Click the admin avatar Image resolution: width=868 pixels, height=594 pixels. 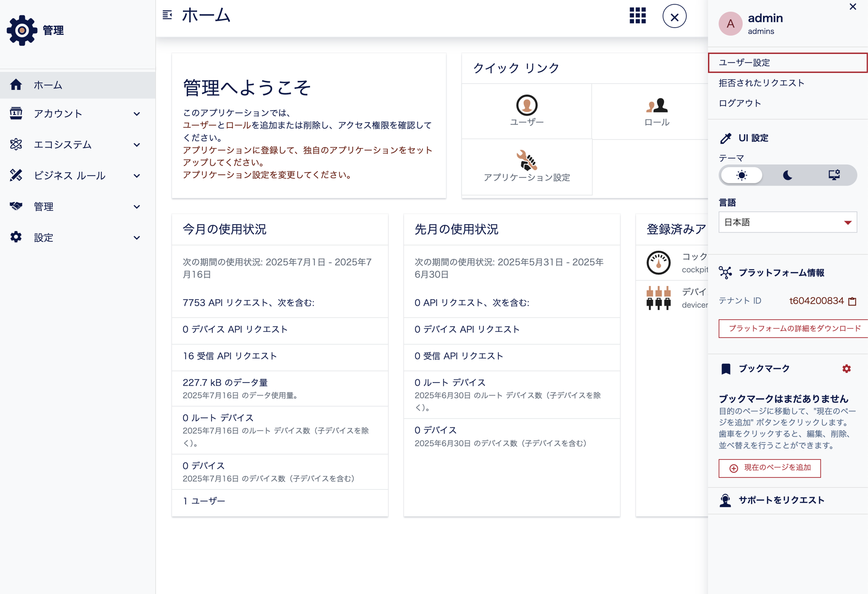click(x=730, y=24)
